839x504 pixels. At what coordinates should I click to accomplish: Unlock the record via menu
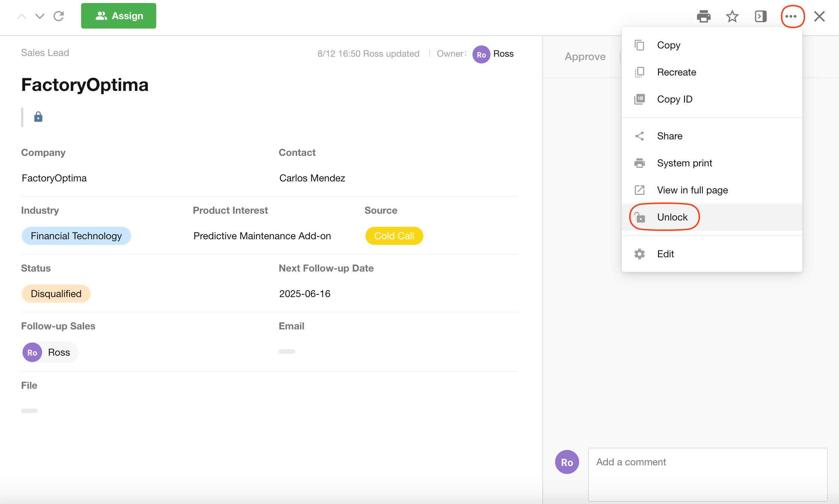pos(712,217)
